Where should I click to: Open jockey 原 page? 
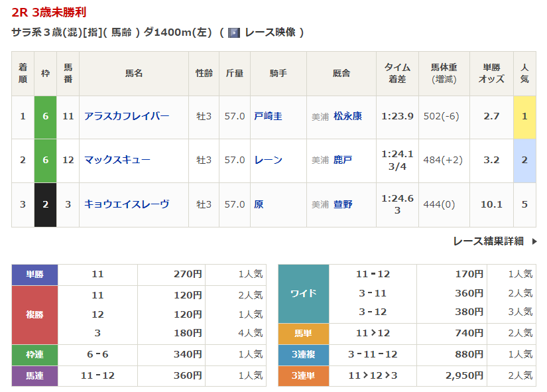tap(259, 204)
